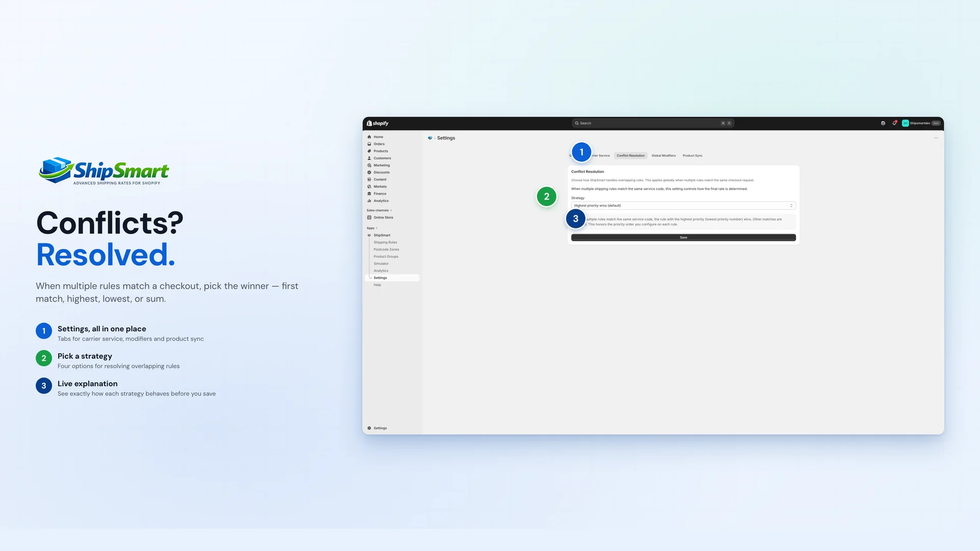Select the Conflict Resolution tab

630,156
